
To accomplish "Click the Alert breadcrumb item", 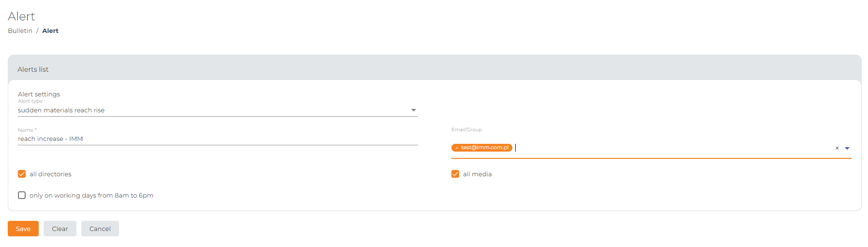I will click(x=50, y=31).
